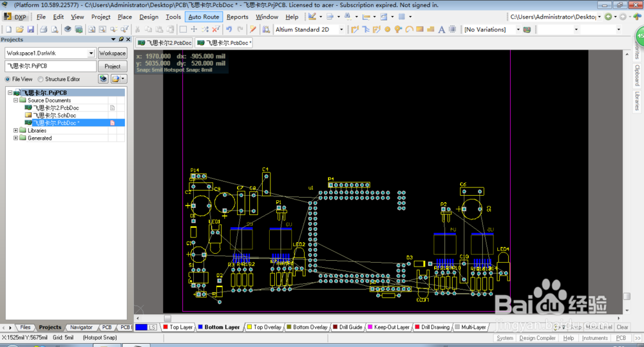Click the Move selection cross icon
644x347 pixels.
(194, 30)
